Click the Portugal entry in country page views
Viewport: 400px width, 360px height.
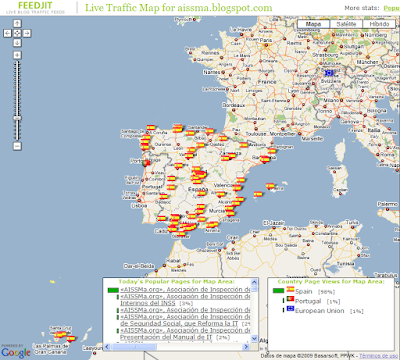tap(308, 301)
